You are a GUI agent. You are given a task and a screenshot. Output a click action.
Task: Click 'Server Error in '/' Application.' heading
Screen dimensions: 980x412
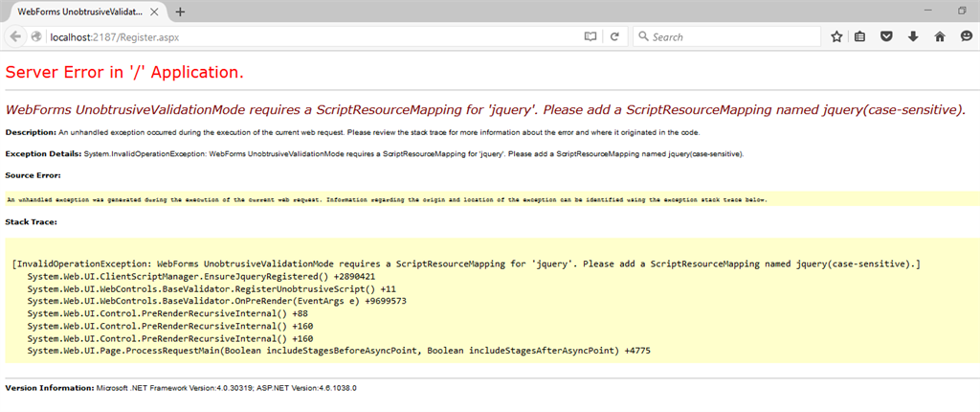coord(124,73)
